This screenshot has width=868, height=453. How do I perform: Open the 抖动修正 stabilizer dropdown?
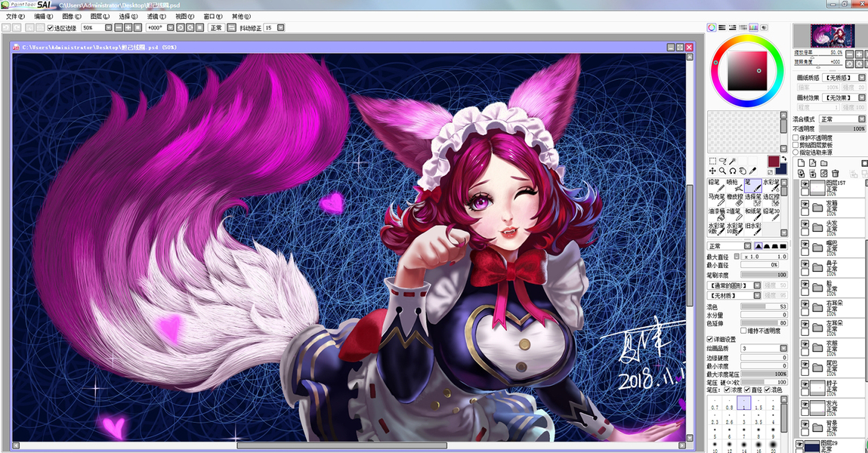click(281, 28)
